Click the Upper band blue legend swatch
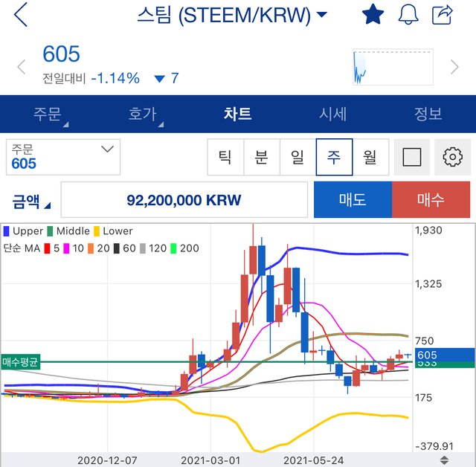This screenshot has width=476, height=467. pos(6,231)
